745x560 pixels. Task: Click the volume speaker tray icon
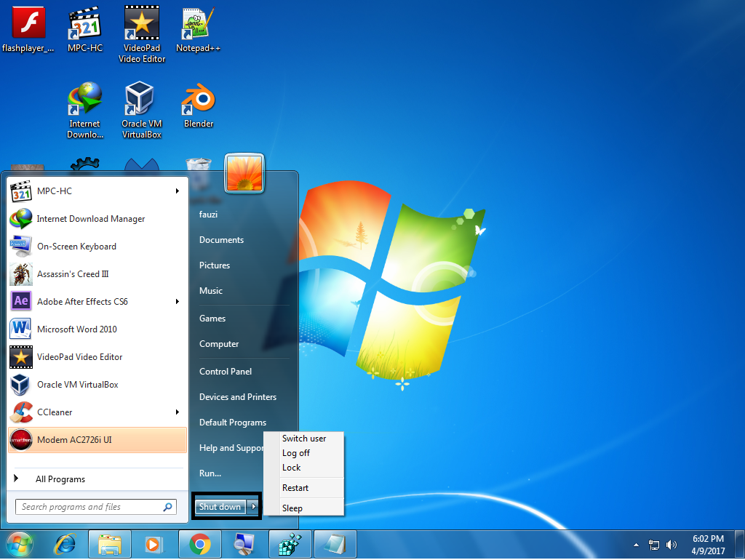click(672, 545)
